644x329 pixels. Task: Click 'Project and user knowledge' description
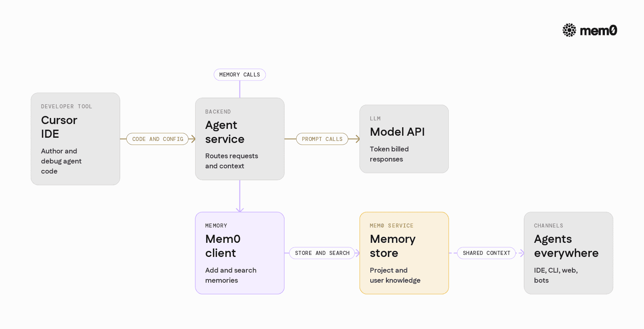point(395,275)
